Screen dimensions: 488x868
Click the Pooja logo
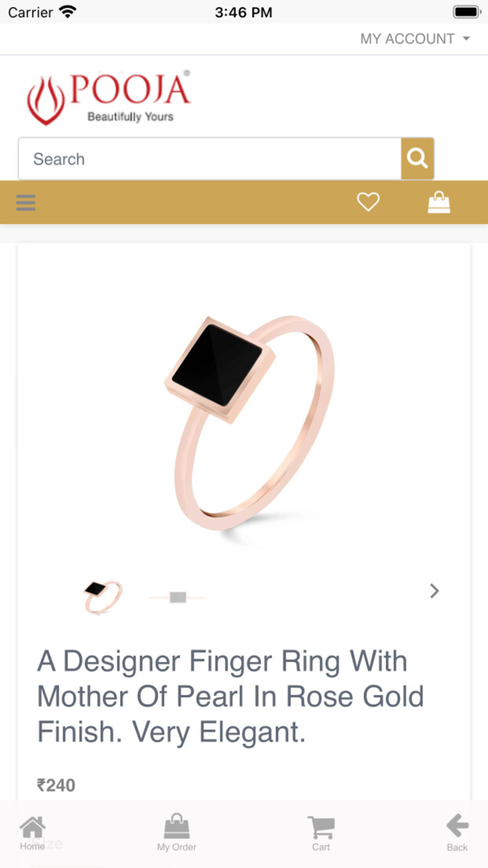109,97
